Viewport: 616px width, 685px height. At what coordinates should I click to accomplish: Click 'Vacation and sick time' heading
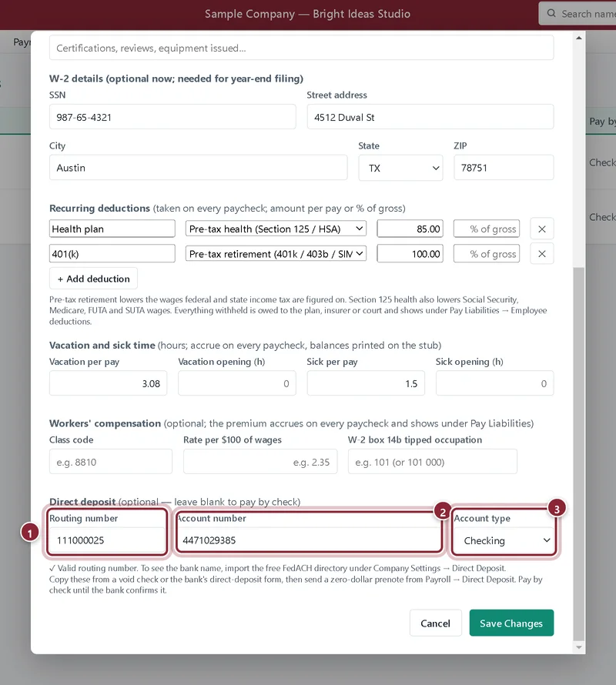[x=102, y=345]
